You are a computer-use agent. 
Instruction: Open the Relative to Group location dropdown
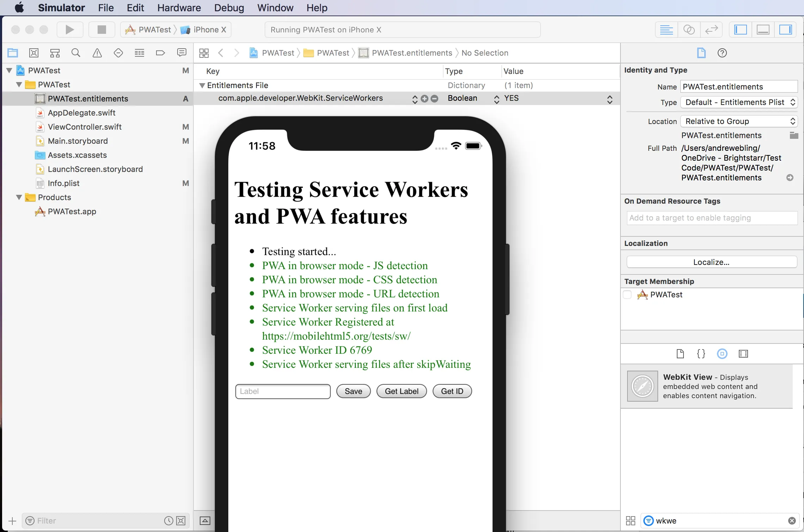[739, 121]
